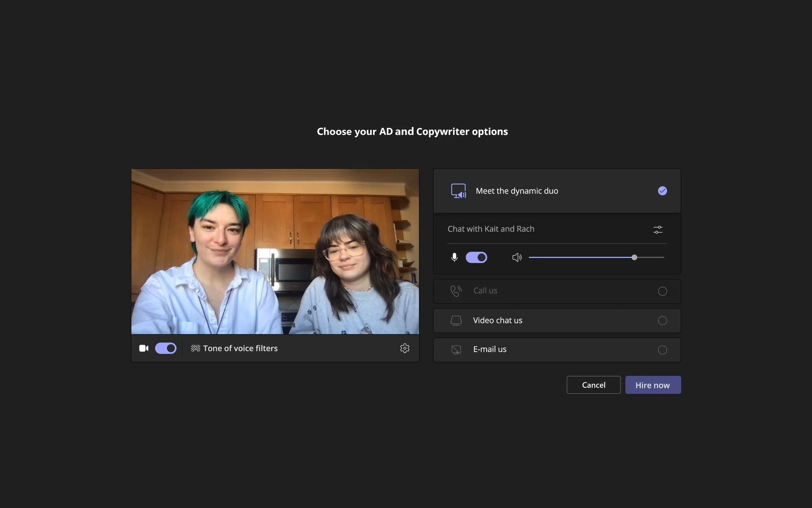Image resolution: width=812 pixels, height=508 pixels.
Task: Click the Video chat us label
Action: click(x=498, y=320)
